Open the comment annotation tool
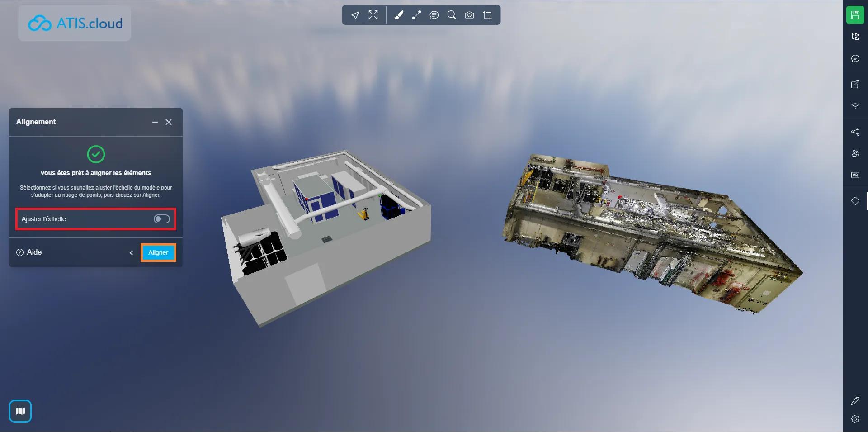This screenshot has width=868, height=432. [x=434, y=15]
